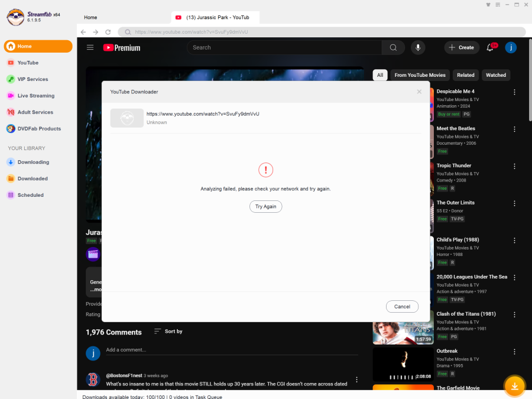The height and width of the screenshot is (399, 532).
Task: Open the account avatar menu
Action: (511, 47)
